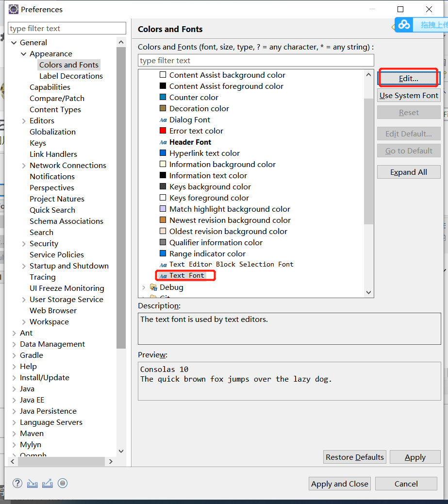Focus the Colors and Fonts filter field

click(256, 60)
